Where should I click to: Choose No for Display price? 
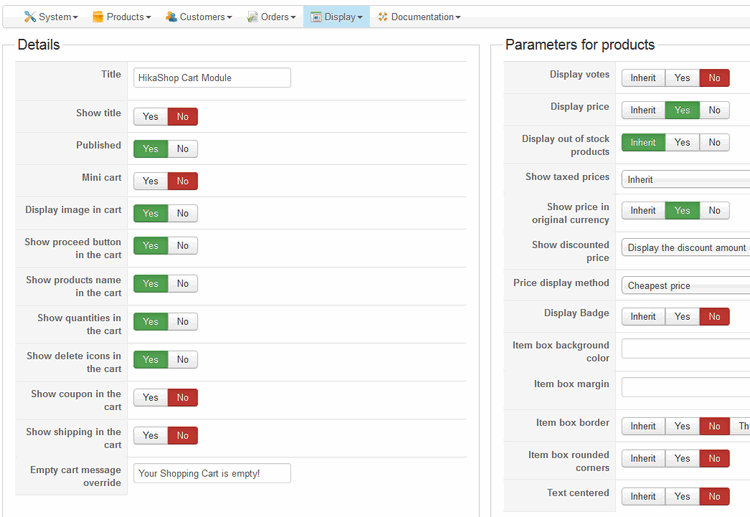click(714, 110)
